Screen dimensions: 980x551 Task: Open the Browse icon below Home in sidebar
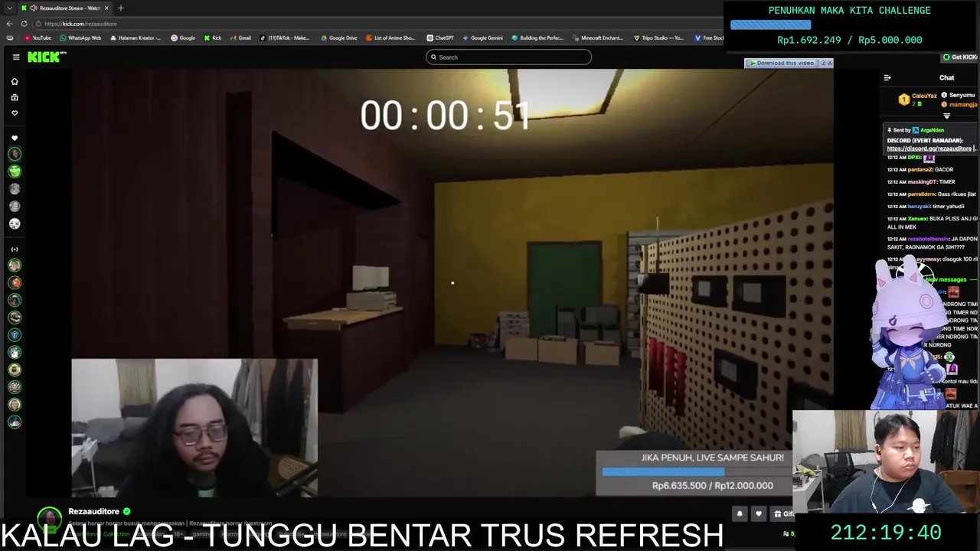[x=14, y=97]
